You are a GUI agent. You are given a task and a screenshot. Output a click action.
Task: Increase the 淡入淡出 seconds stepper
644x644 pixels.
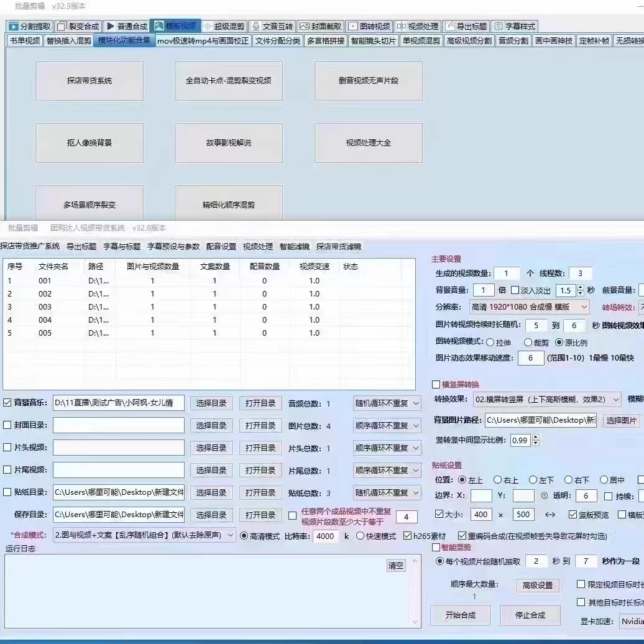tap(580, 287)
